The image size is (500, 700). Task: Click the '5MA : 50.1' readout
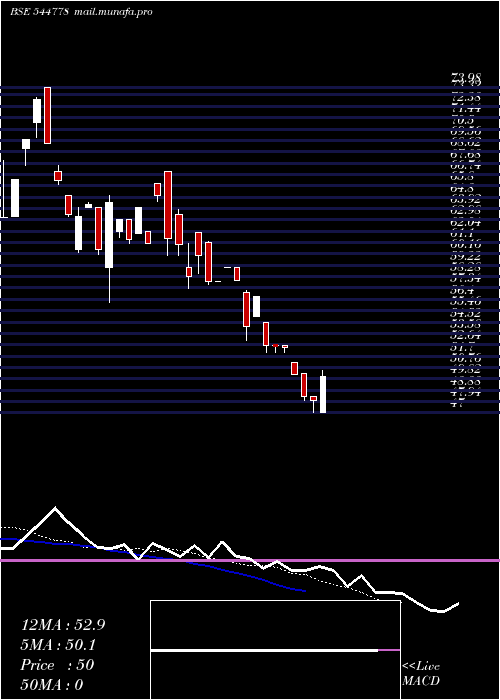pyautogui.click(x=59, y=645)
